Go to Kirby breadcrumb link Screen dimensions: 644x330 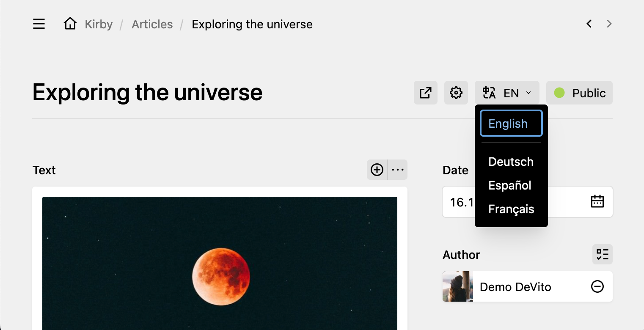click(99, 25)
